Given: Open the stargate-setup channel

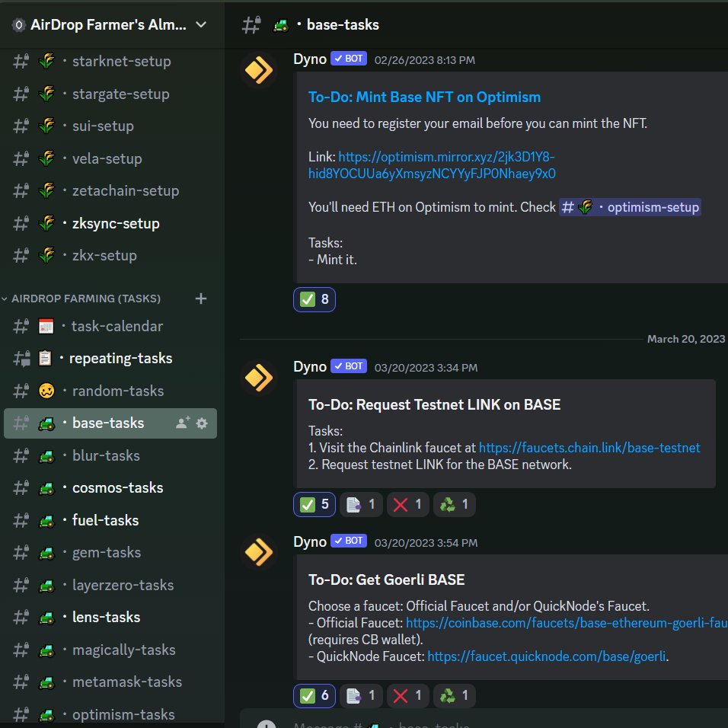Looking at the screenshot, I should pyautogui.click(x=110, y=94).
